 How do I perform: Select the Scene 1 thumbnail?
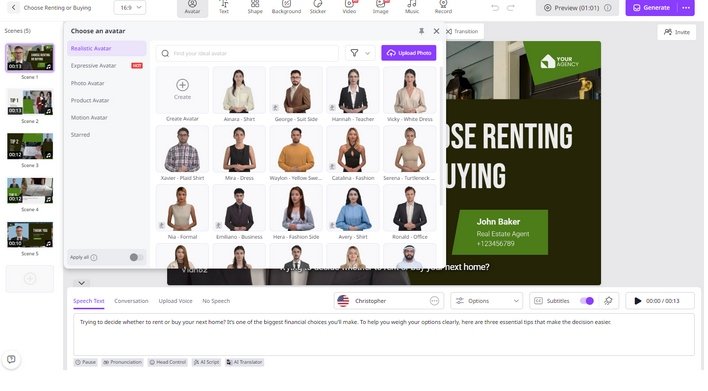pos(30,57)
